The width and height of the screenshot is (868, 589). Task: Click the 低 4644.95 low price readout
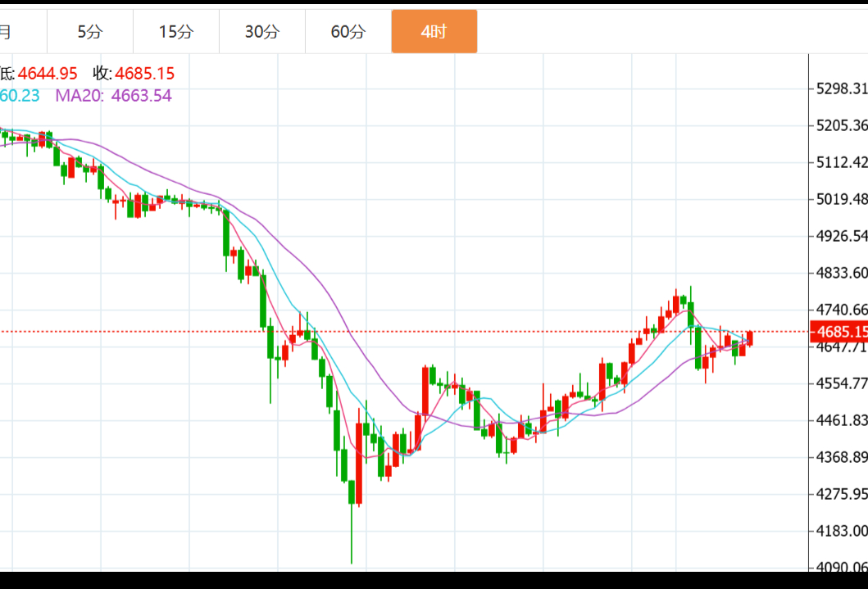point(39,74)
